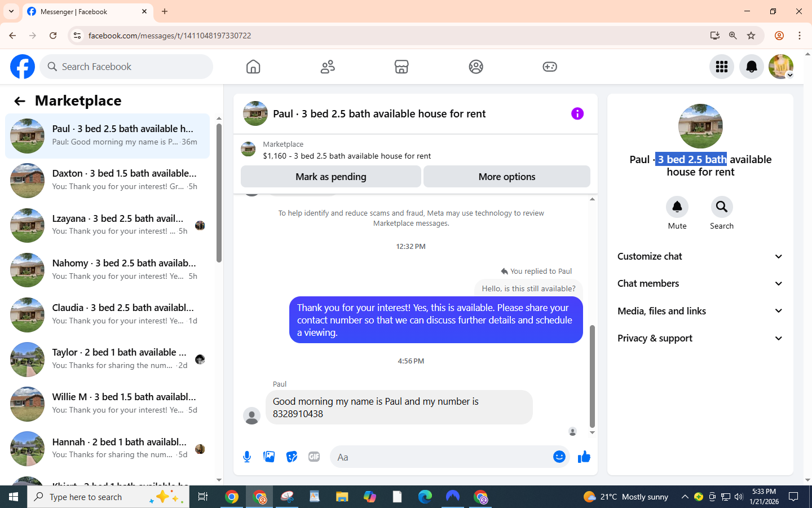Open browser zoom magnifier icon

(x=733, y=36)
